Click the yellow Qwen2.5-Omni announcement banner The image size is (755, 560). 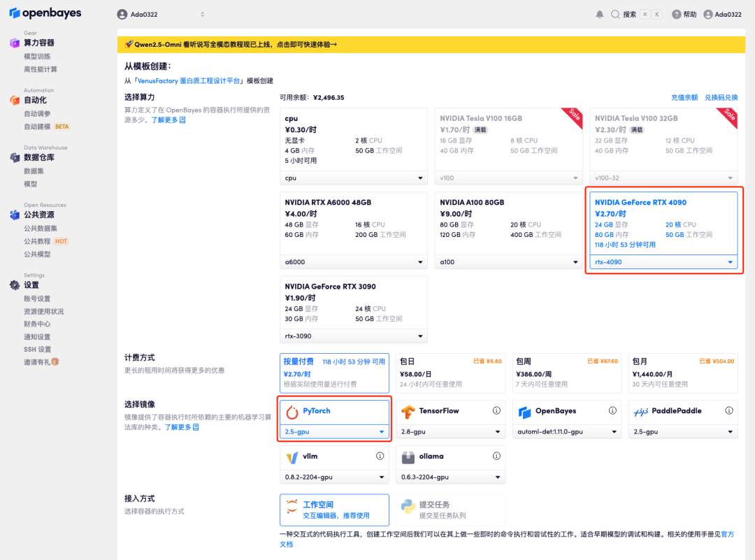click(x=427, y=45)
